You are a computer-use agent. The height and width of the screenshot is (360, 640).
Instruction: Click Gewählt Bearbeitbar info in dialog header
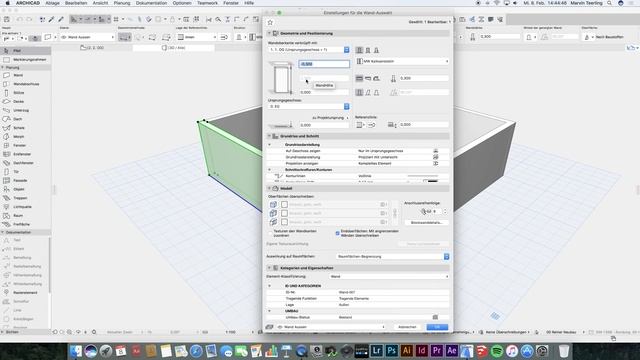point(429,22)
